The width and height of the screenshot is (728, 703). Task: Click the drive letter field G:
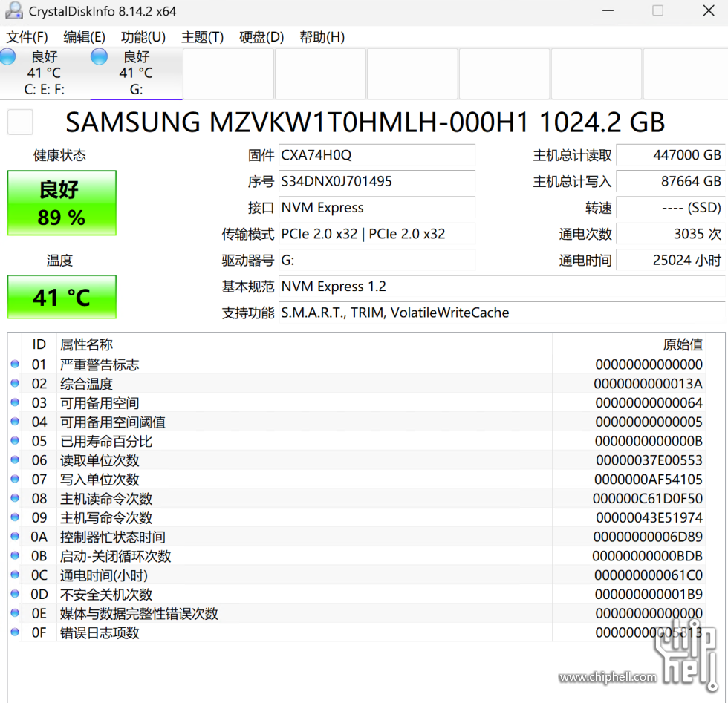pyautogui.click(x=377, y=261)
